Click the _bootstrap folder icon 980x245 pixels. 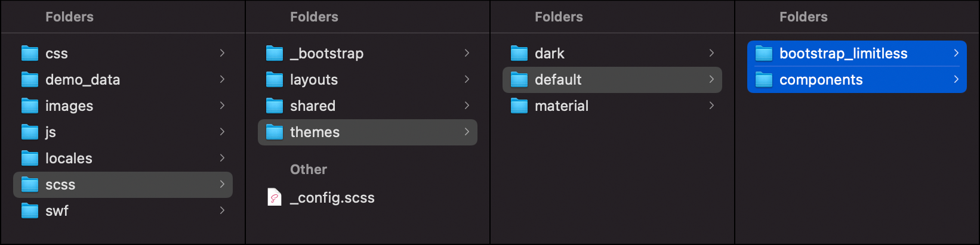coord(275,54)
